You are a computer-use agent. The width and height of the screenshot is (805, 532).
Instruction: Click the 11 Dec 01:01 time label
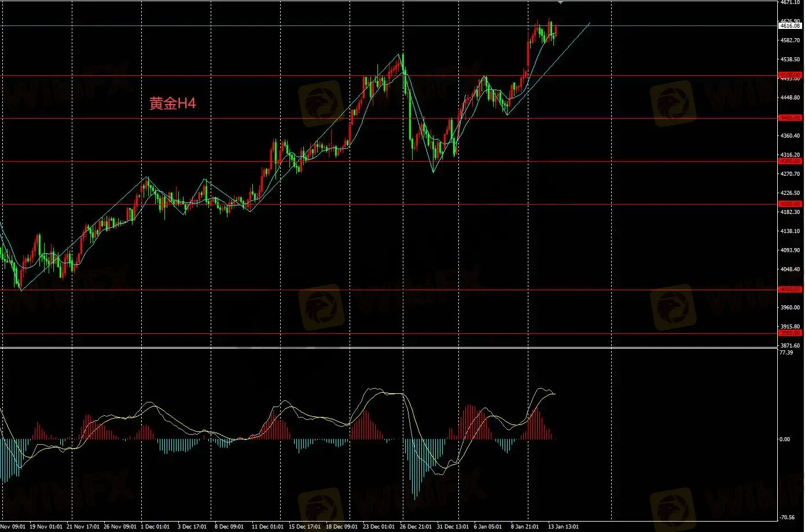tap(267, 527)
